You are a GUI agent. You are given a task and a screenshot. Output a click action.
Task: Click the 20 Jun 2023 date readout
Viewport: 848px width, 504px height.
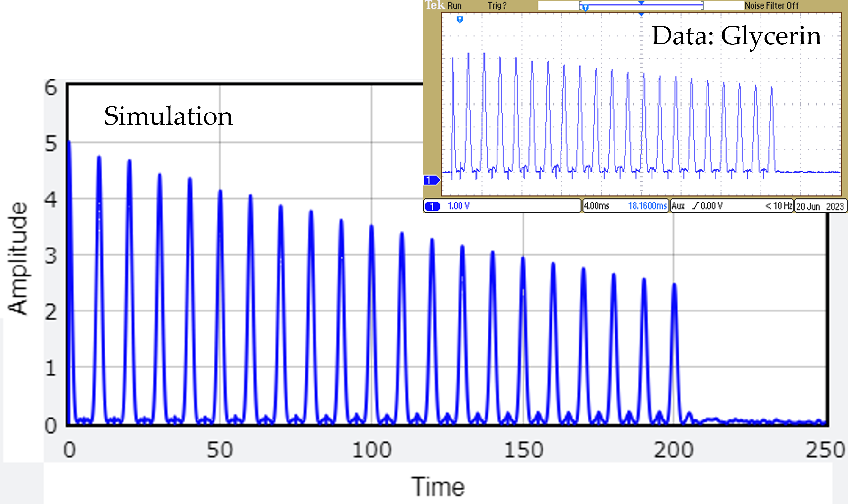[820, 206]
